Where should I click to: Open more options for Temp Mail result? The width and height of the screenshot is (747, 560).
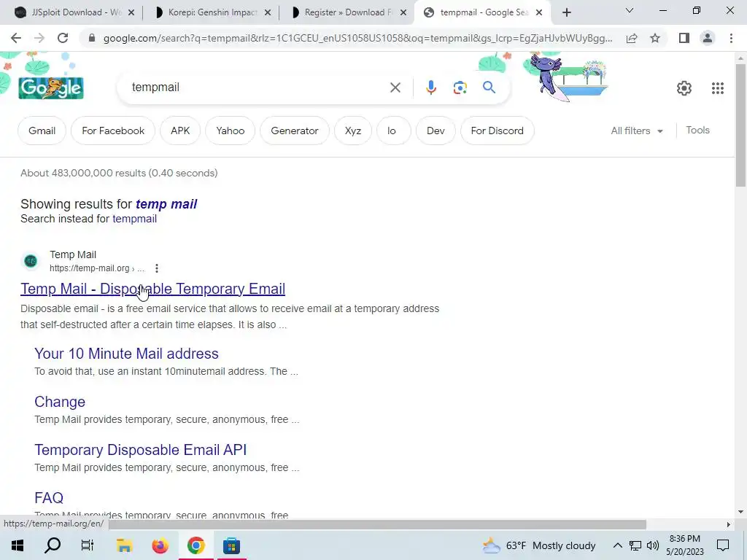click(157, 268)
